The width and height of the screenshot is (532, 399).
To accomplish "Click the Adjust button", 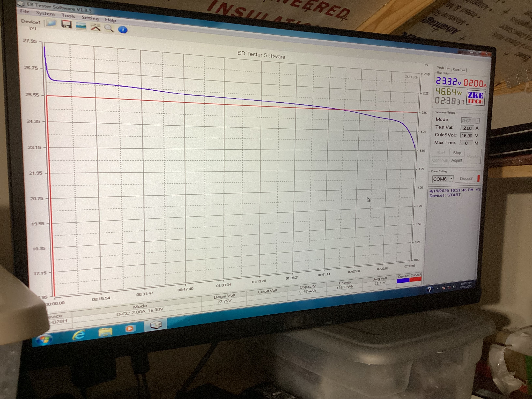I will coord(457,160).
